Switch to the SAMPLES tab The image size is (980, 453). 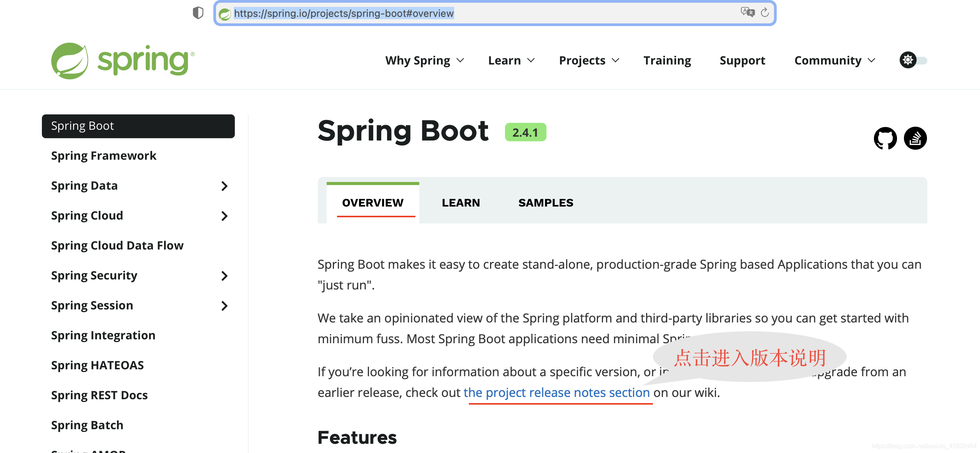546,203
